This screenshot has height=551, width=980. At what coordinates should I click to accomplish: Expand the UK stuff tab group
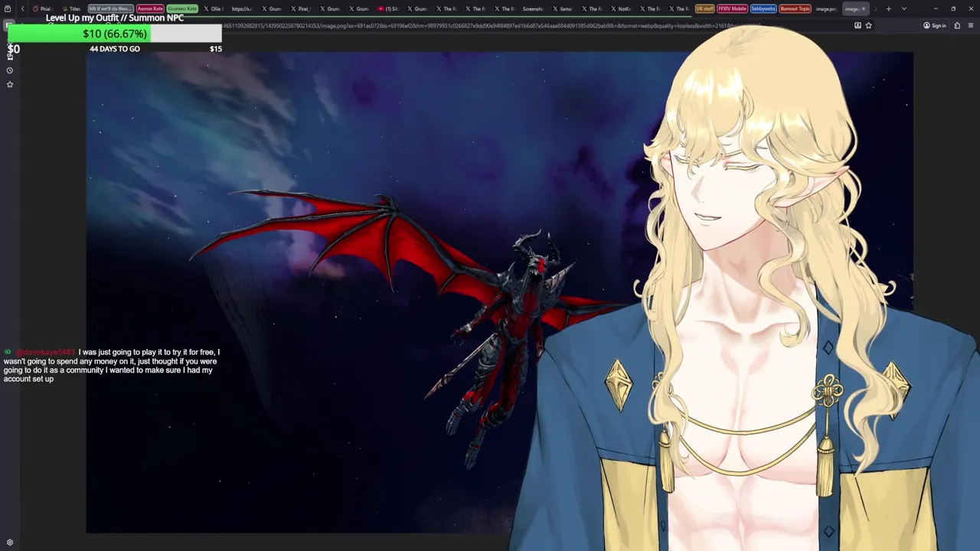pos(704,8)
